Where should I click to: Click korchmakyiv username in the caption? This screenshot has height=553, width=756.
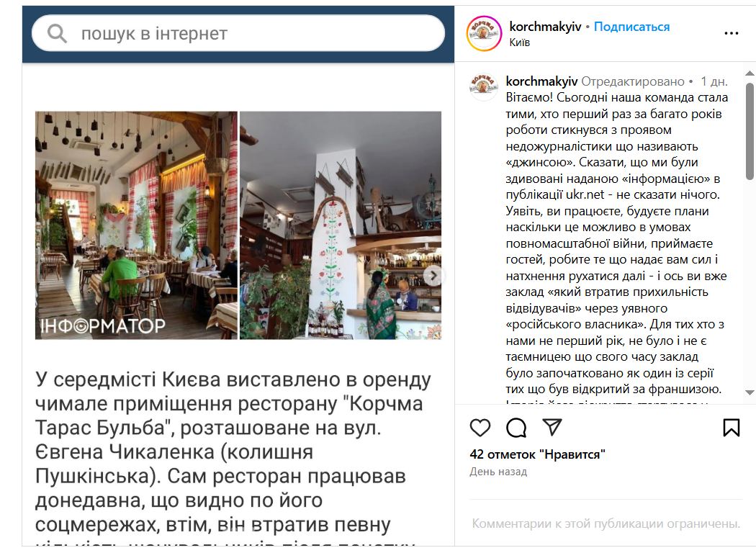541,81
